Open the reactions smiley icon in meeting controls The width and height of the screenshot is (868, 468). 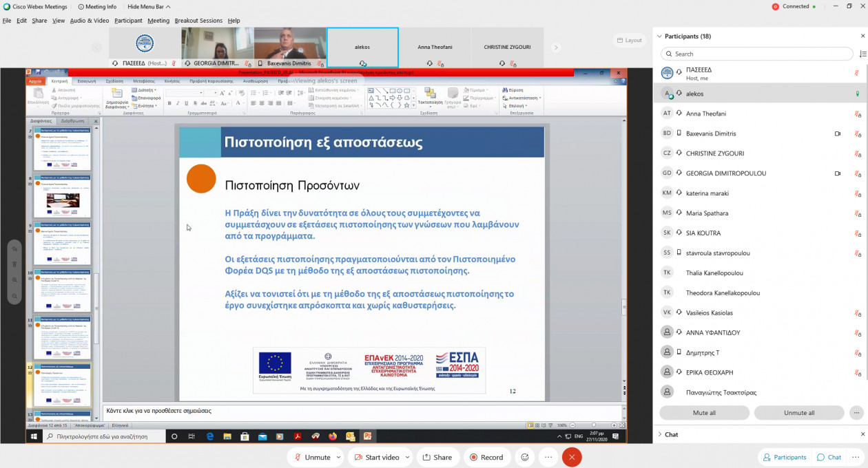pyautogui.click(x=525, y=457)
